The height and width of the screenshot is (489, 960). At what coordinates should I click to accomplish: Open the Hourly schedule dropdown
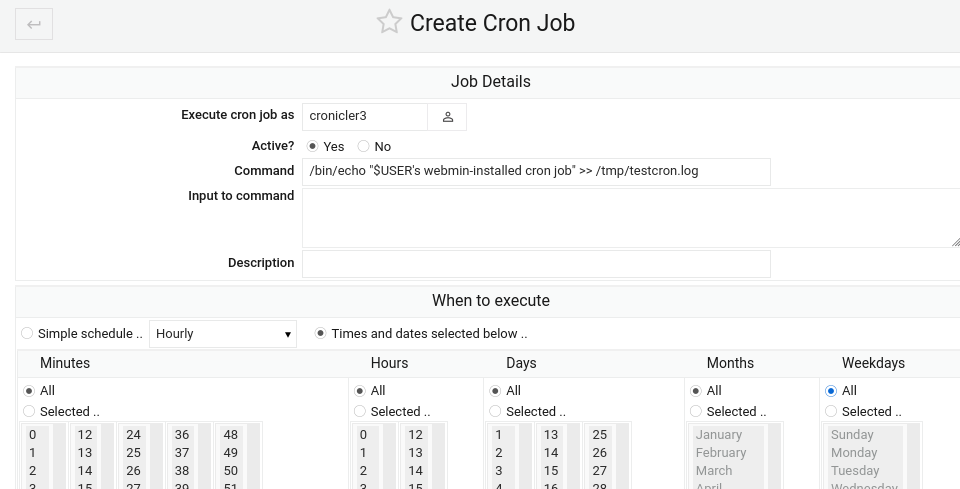point(223,334)
